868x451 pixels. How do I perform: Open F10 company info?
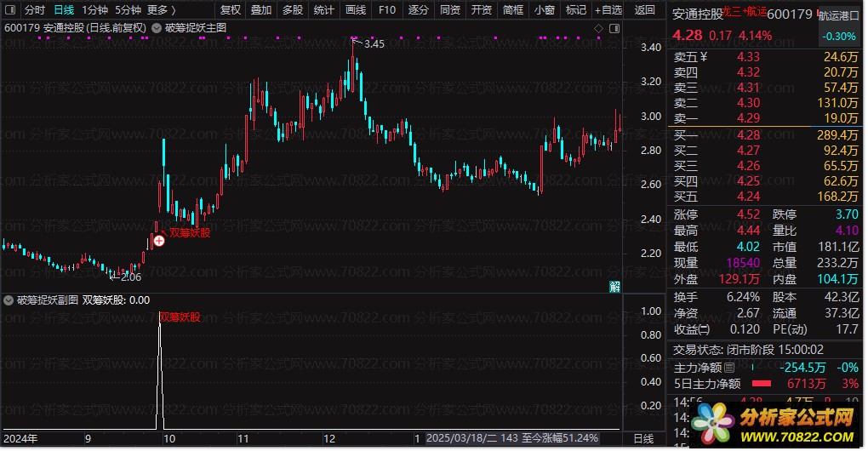(387, 10)
